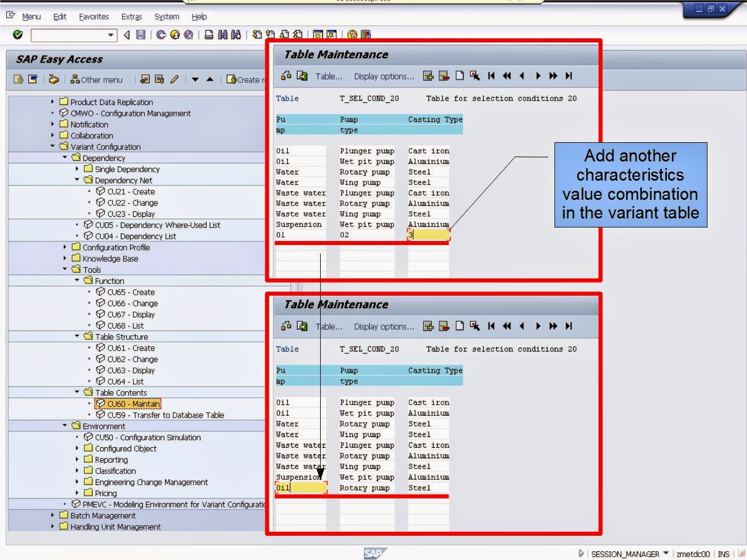This screenshot has height=560, width=747.
Task: Select CU60 - Maintain in the tree
Action: (129, 404)
